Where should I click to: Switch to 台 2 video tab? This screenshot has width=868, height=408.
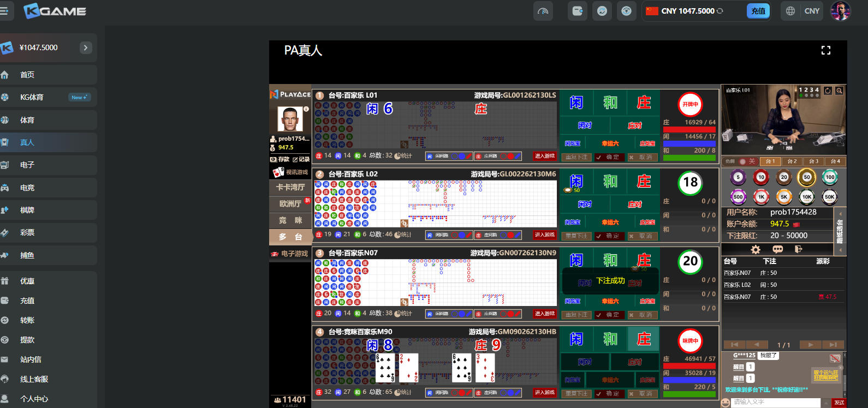792,161
